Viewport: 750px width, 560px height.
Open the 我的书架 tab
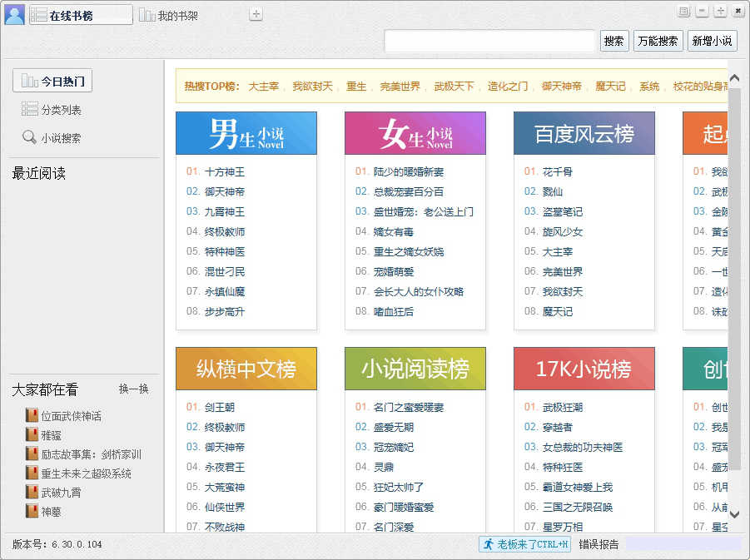(x=169, y=16)
